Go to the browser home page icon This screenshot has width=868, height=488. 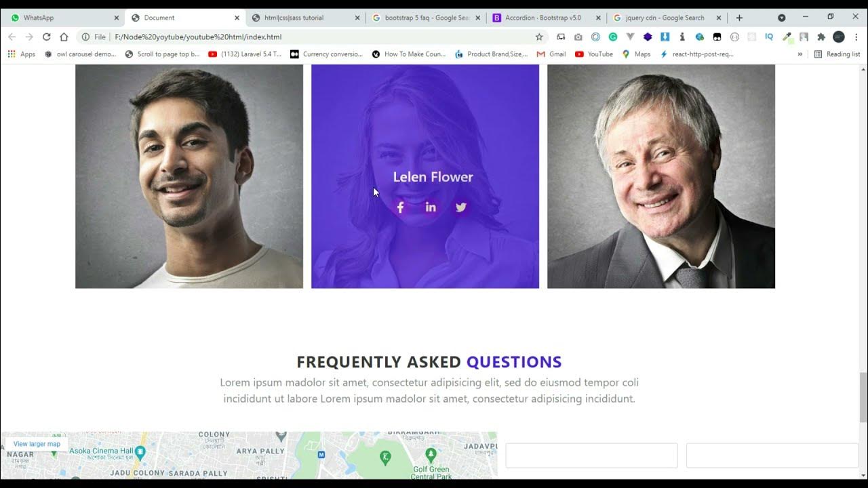(x=64, y=37)
